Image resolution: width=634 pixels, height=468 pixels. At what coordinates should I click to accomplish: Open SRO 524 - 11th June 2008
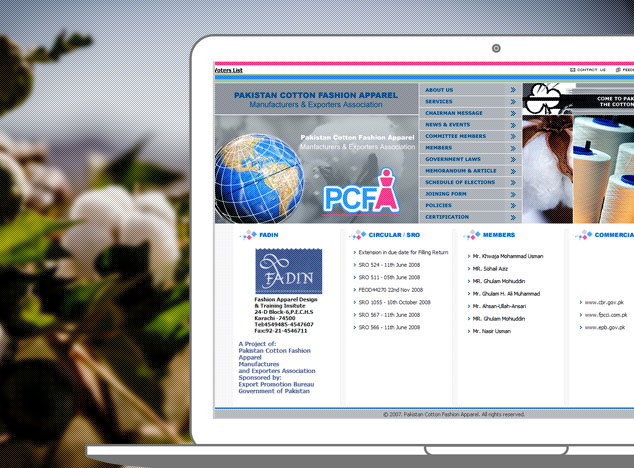[x=389, y=265]
